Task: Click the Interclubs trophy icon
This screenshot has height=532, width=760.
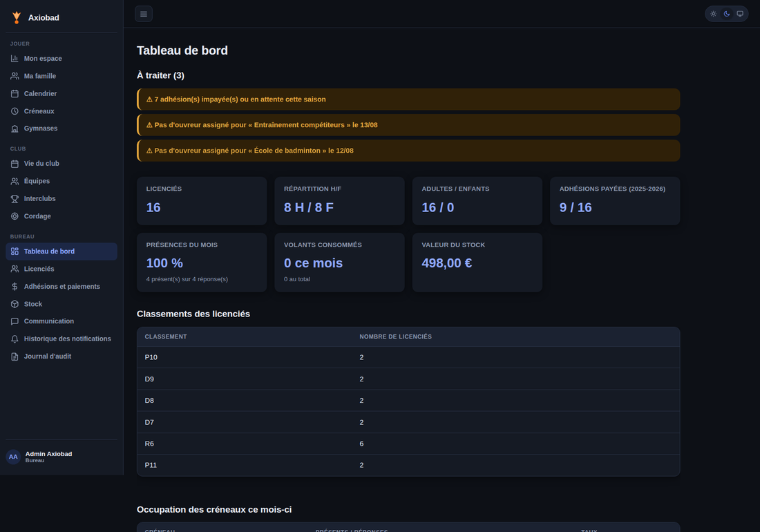Action: [15, 199]
